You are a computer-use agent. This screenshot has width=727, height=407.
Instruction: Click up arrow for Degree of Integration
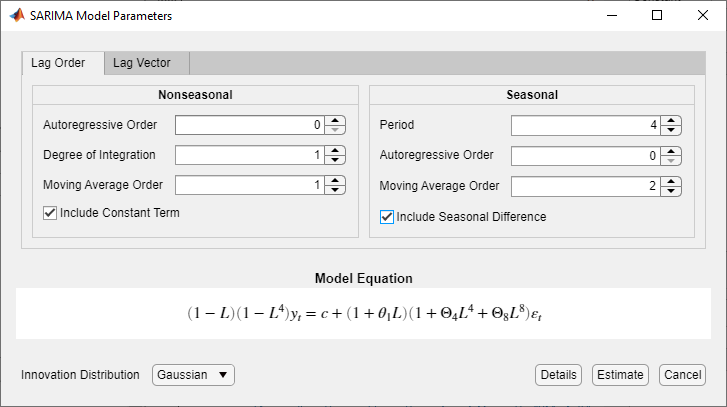336,151
